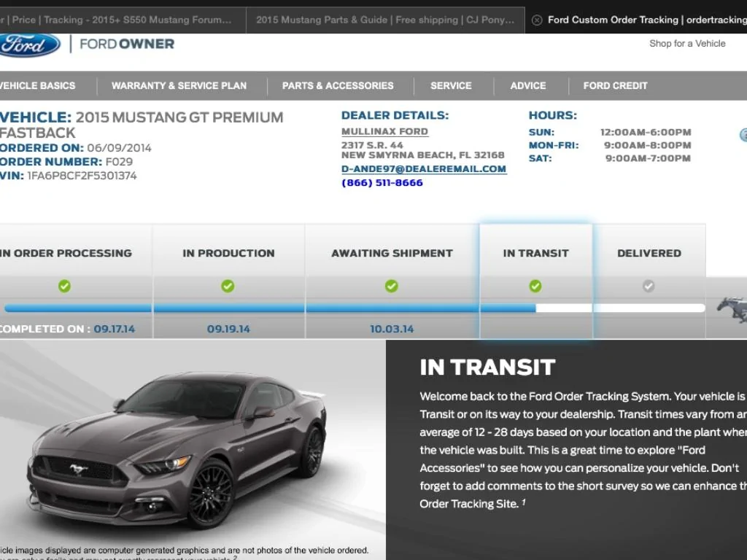Click the gray checkmark under Delivered

click(649, 286)
